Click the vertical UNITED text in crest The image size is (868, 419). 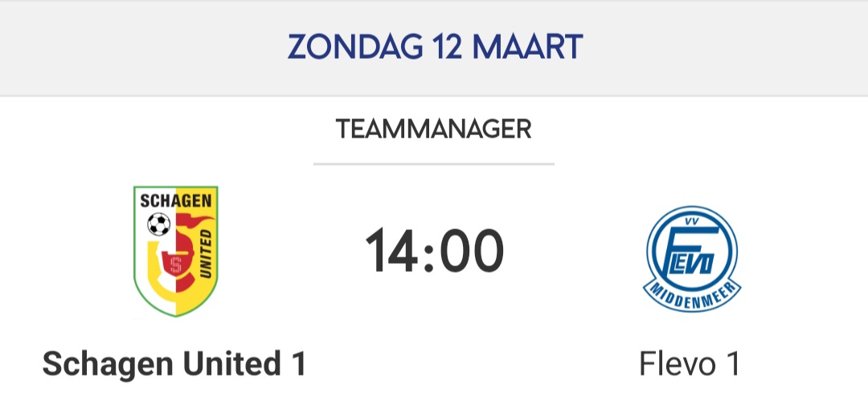204,252
